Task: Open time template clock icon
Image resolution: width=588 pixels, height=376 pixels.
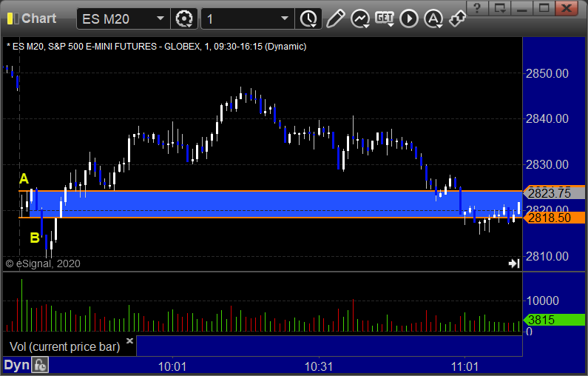Action: (x=308, y=19)
